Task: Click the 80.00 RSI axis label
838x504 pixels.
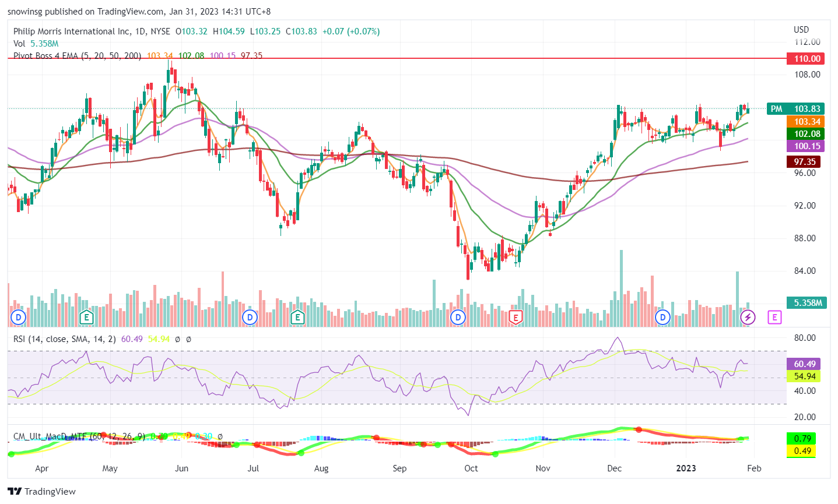Action: (x=805, y=338)
